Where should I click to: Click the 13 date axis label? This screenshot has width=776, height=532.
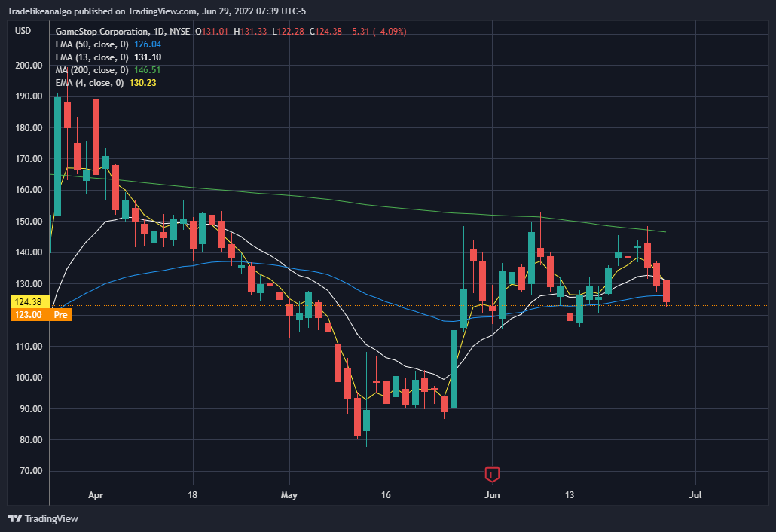pos(570,495)
